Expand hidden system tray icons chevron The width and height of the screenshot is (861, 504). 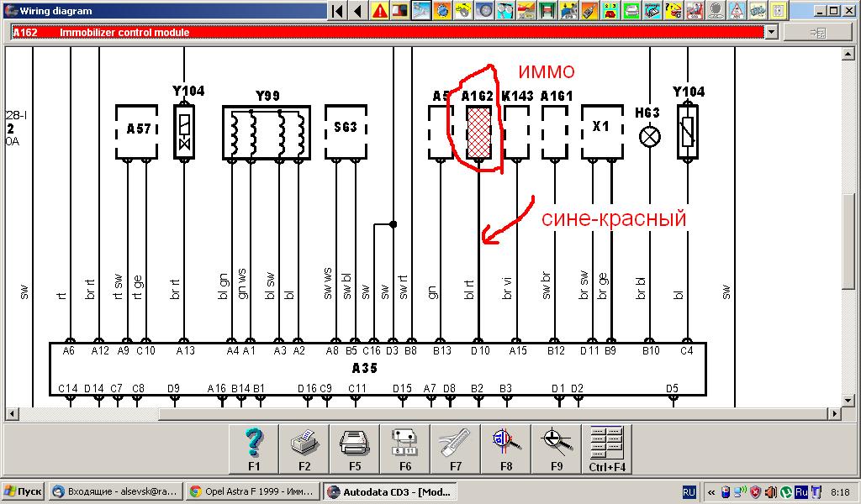711,492
